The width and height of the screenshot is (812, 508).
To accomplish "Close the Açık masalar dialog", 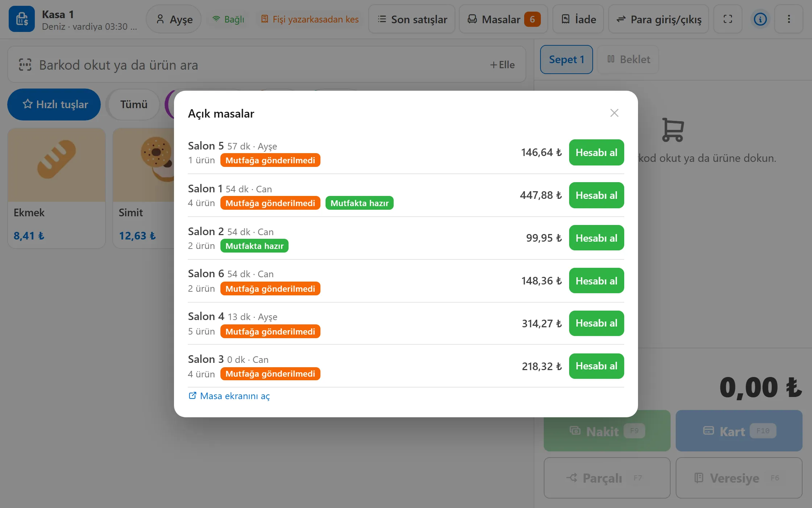I will [x=614, y=113].
